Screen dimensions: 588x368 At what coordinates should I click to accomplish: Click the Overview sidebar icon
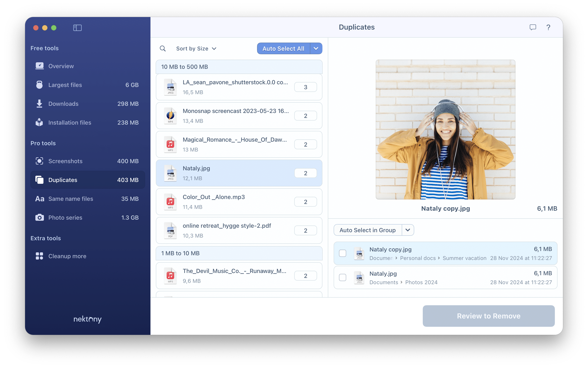(39, 66)
